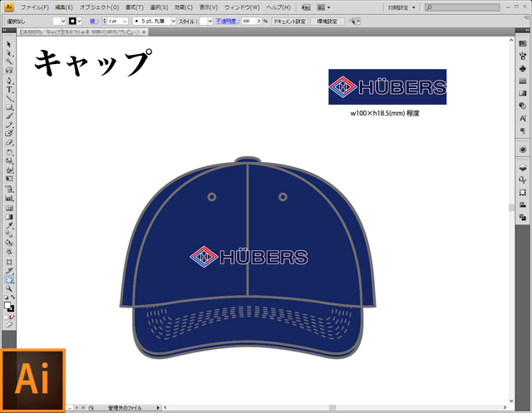Select the Eyedropper tool
The image size is (532, 413).
click(x=9, y=226)
